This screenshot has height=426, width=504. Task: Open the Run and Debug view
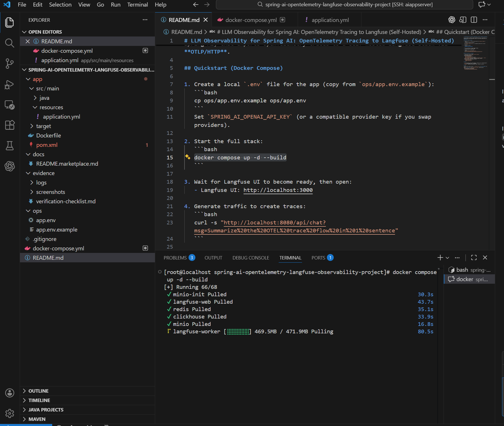click(x=9, y=85)
